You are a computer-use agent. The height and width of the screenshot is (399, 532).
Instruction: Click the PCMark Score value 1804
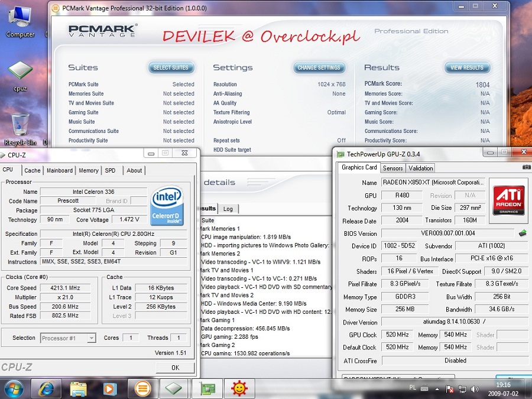click(x=482, y=85)
